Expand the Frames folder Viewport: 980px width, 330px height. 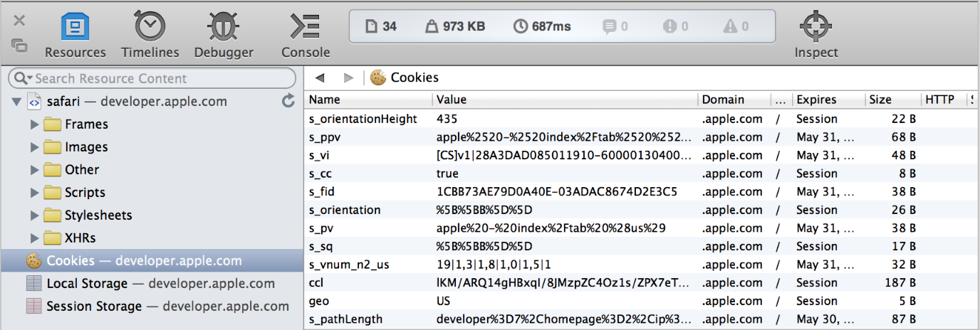click(34, 124)
